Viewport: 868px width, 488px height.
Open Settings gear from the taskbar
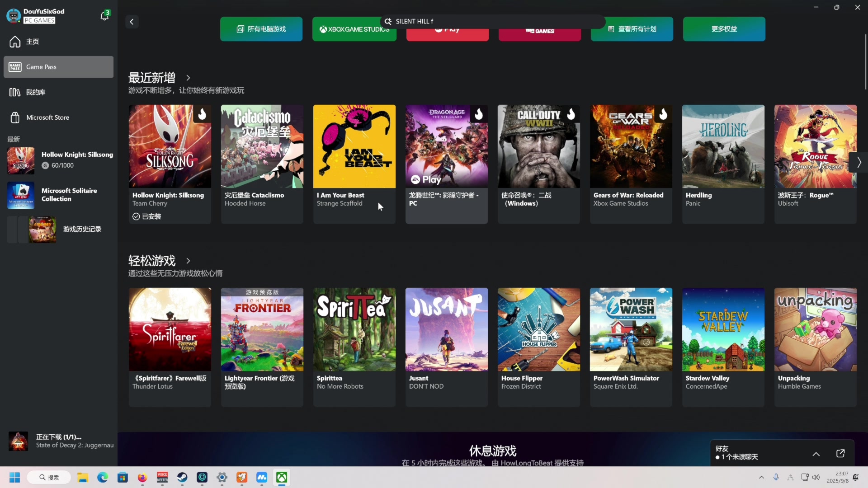pyautogui.click(x=222, y=477)
